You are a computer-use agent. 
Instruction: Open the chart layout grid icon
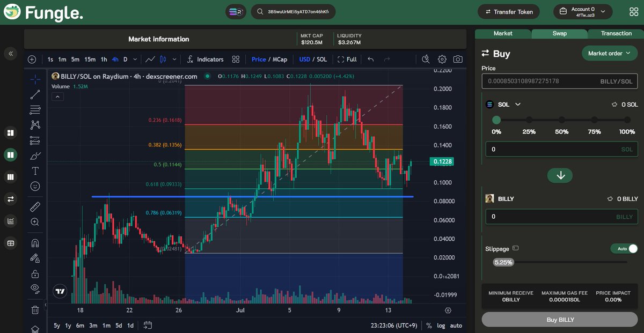pos(236,60)
